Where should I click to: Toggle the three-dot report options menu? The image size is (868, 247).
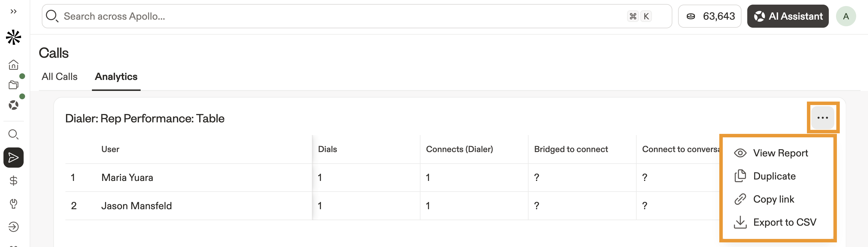[x=822, y=118]
